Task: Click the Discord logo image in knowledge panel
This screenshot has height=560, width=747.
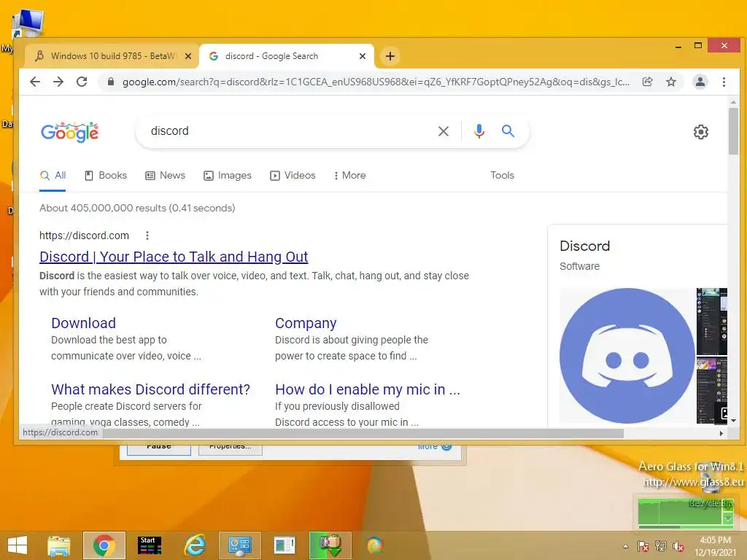Action: (x=627, y=356)
